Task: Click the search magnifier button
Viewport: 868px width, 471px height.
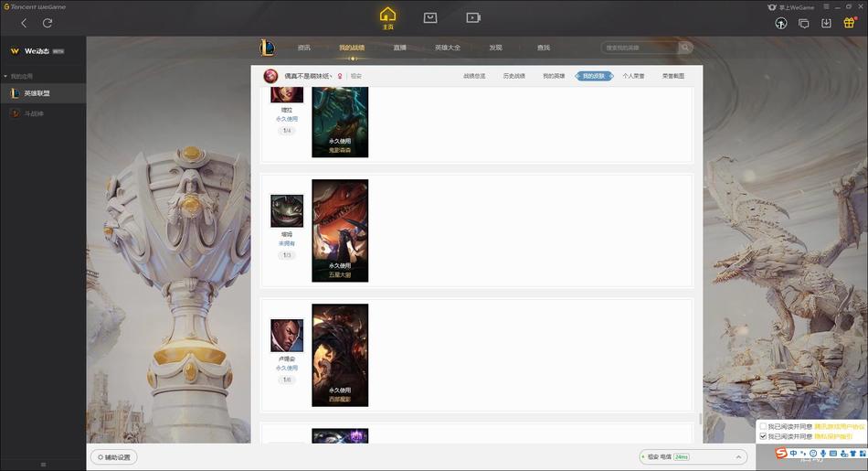Action: point(685,48)
